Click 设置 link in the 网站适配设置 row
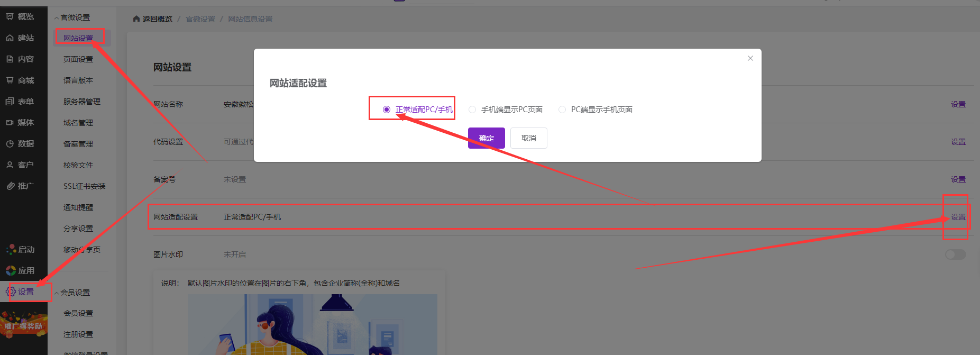980x355 pixels. pos(958,217)
